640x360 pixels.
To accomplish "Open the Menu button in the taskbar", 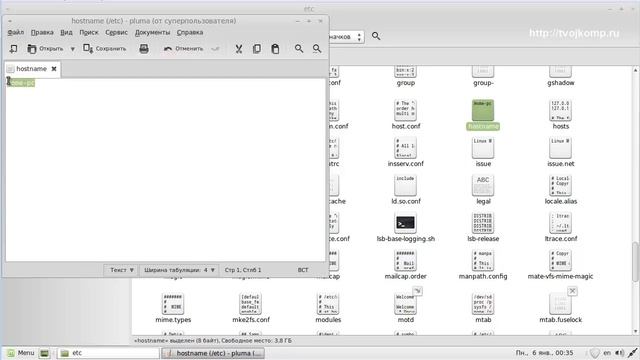I will 21,353.
